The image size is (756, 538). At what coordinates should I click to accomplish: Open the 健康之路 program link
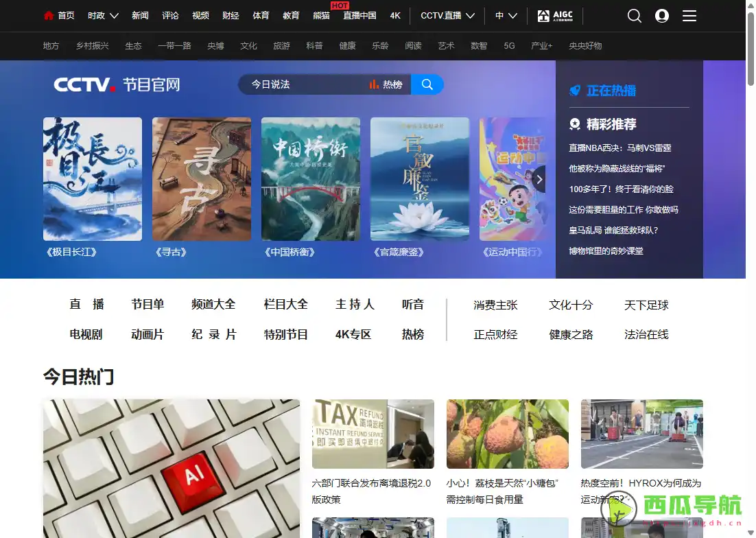571,335
